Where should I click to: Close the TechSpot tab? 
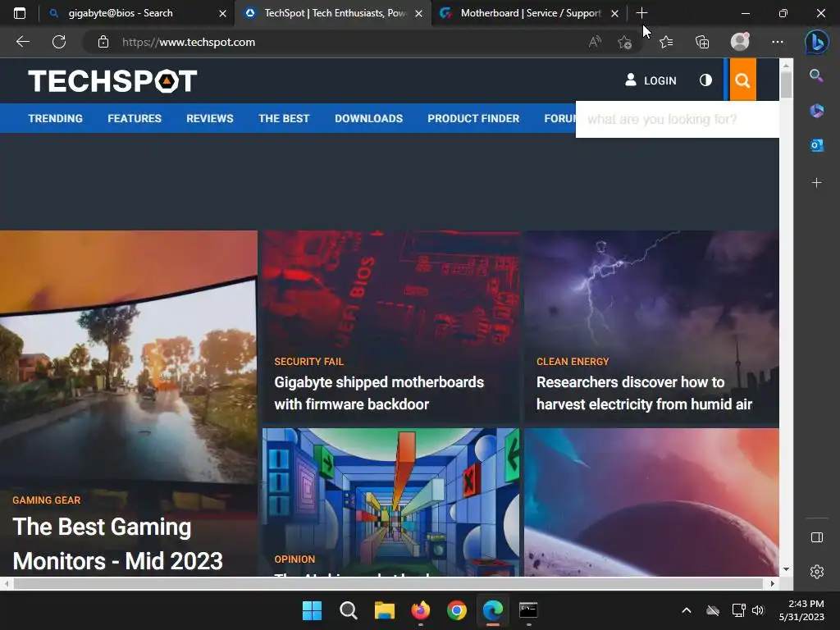[419, 13]
